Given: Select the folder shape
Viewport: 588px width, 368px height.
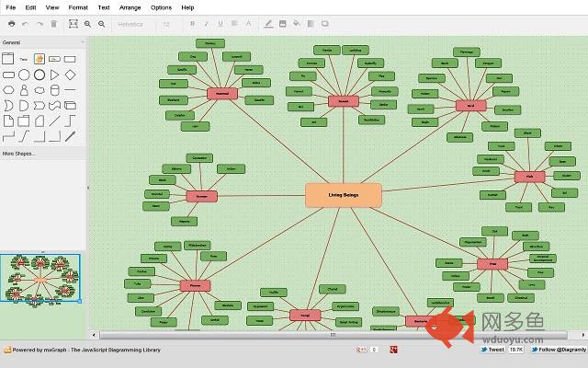Looking at the screenshot, I should pyautogui.click(x=24, y=121).
